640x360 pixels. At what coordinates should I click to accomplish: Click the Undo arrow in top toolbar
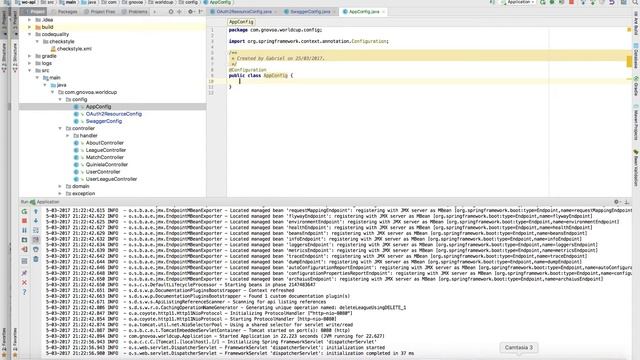(612, 2)
